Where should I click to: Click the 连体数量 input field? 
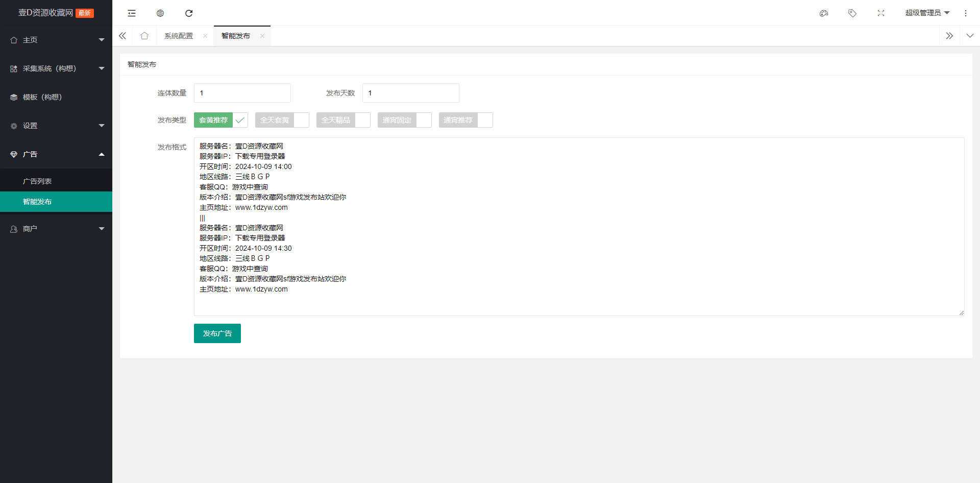(242, 93)
